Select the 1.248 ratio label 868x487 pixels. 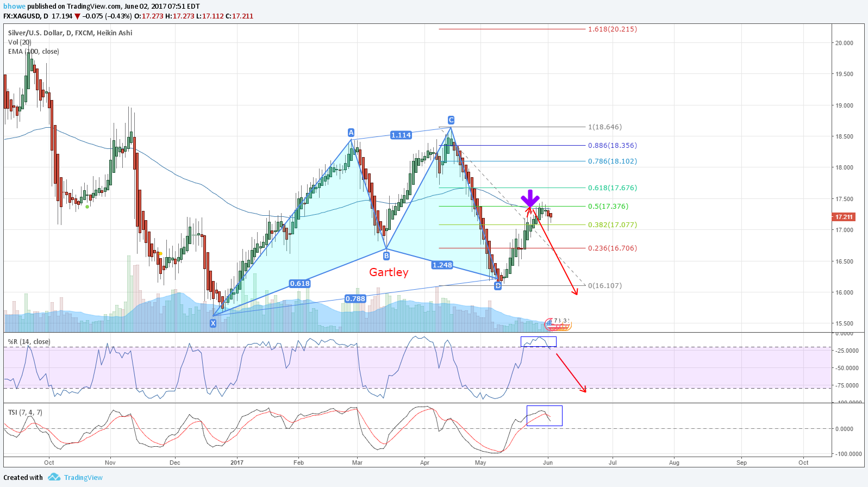(x=442, y=265)
